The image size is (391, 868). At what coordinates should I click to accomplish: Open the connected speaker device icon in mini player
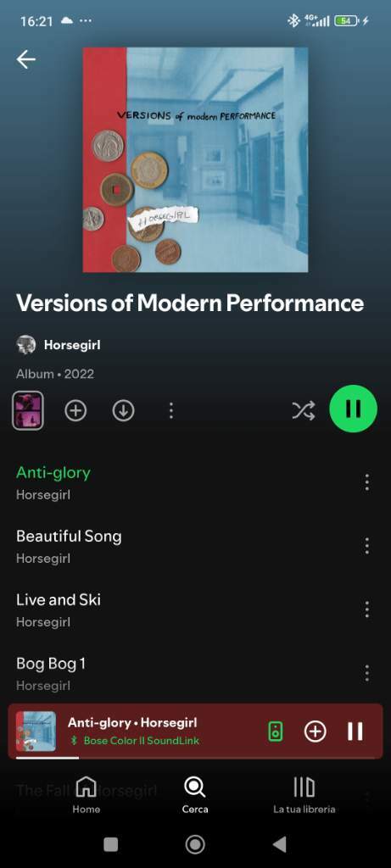(276, 732)
